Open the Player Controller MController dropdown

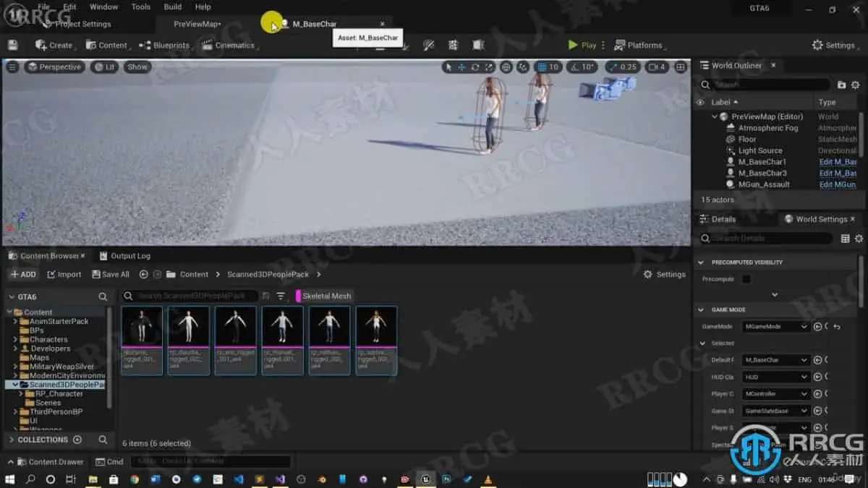775,394
